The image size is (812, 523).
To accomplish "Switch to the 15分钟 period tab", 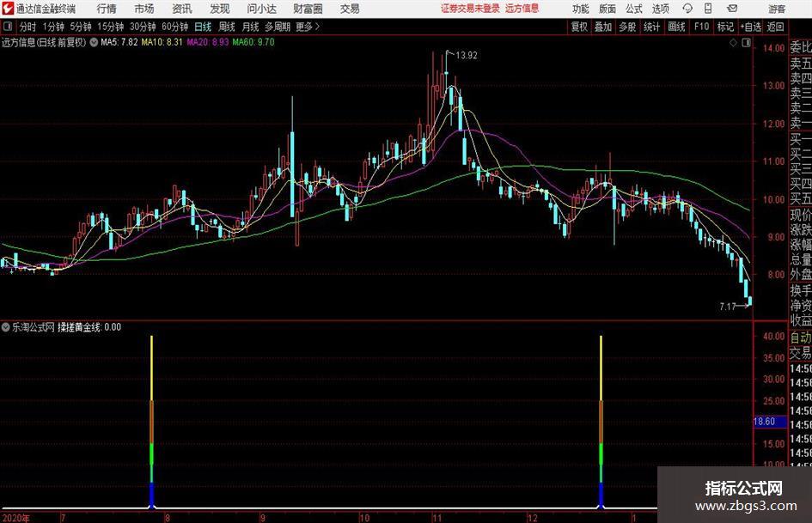I will pyautogui.click(x=111, y=27).
